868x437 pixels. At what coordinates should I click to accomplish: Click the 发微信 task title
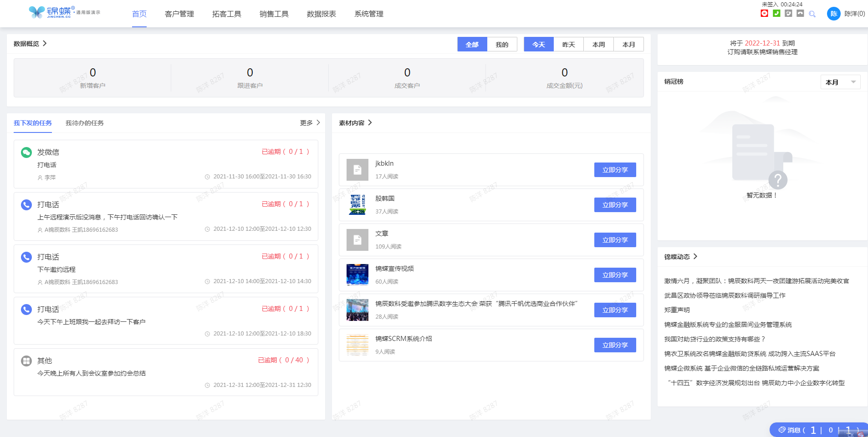48,152
